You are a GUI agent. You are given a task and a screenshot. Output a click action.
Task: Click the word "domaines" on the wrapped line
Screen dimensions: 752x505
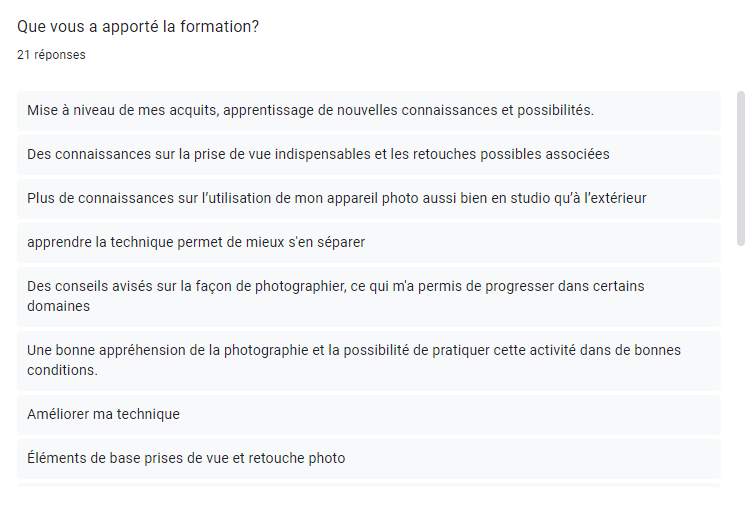[x=58, y=306]
